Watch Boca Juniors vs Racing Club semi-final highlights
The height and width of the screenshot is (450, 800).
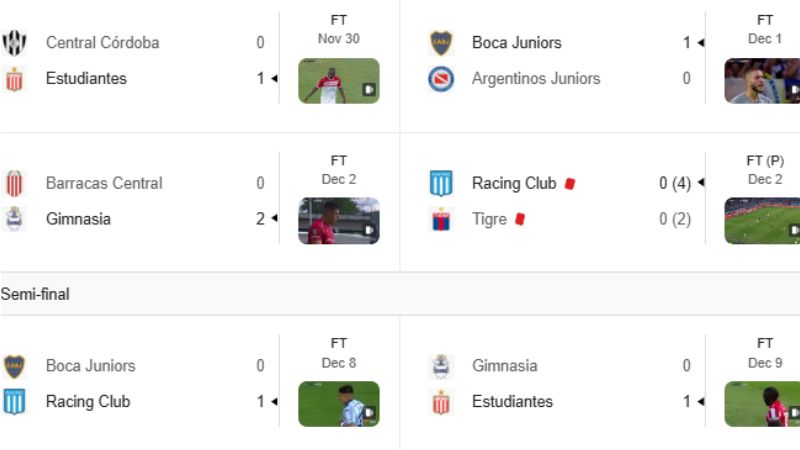(x=338, y=404)
